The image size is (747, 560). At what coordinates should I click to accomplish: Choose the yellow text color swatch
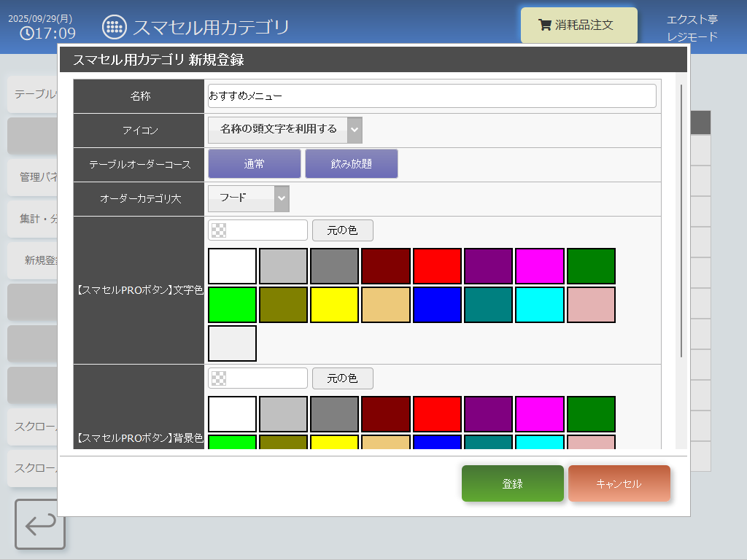point(335,305)
